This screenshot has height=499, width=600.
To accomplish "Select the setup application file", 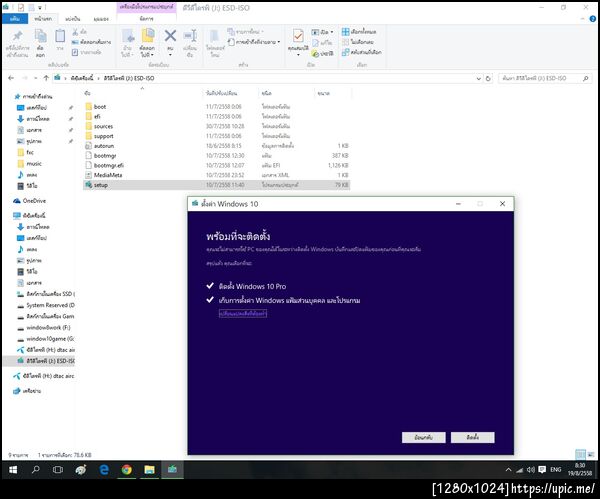I will point(216,185).
